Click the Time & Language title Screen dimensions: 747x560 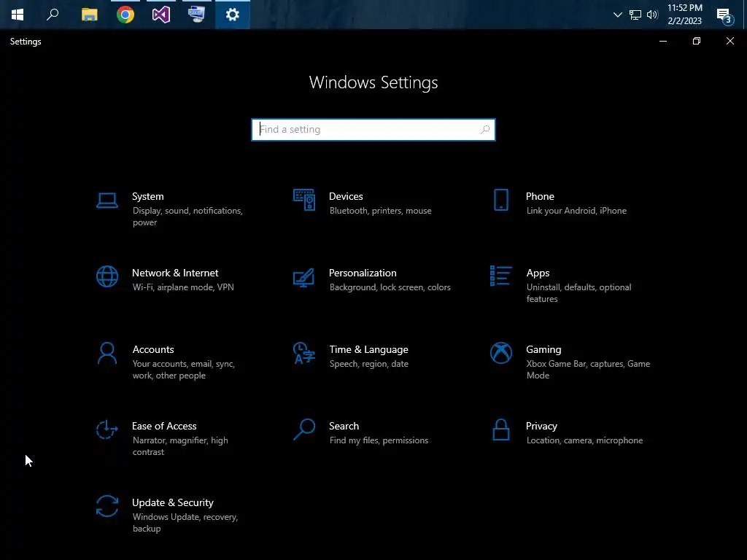tap(368, 349)
